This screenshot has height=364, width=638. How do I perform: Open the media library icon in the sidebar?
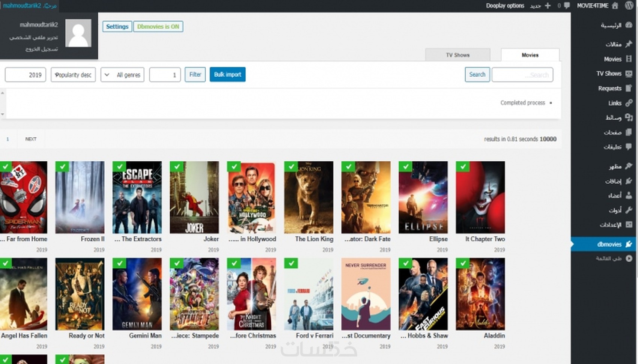click(629, 117)
